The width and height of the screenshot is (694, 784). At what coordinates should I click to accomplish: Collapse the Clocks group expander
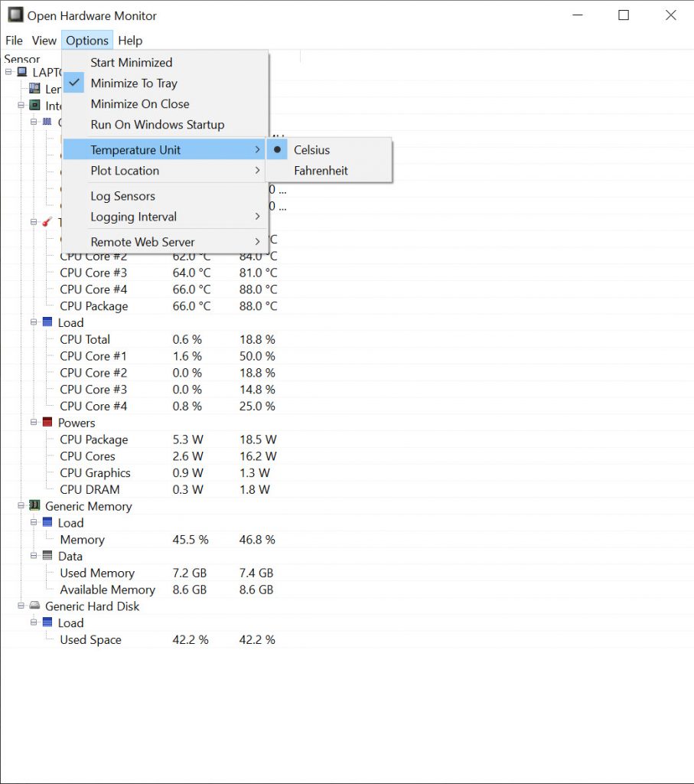coord(34,122)
